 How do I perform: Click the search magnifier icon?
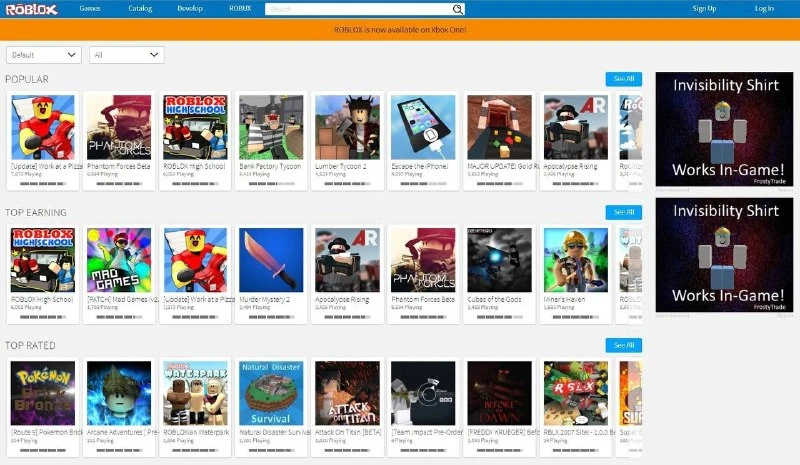coord(458,9)
